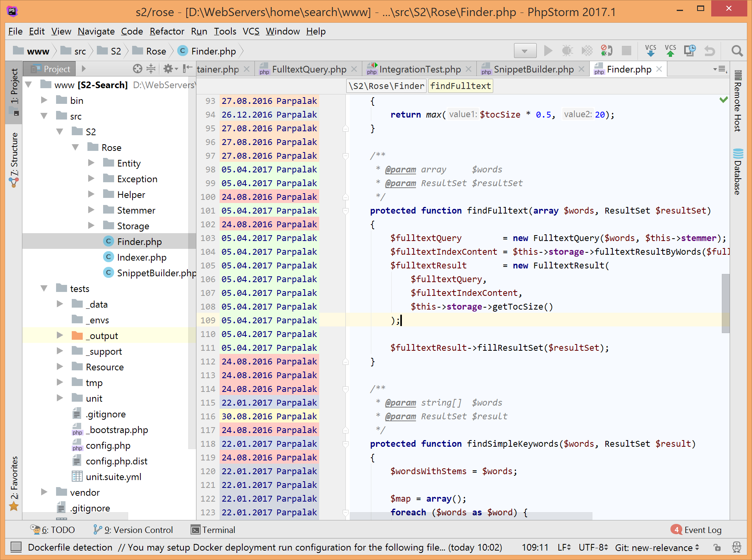Collapse the tests folder
This screenshot has height=560, width=752.
point(44,288)
